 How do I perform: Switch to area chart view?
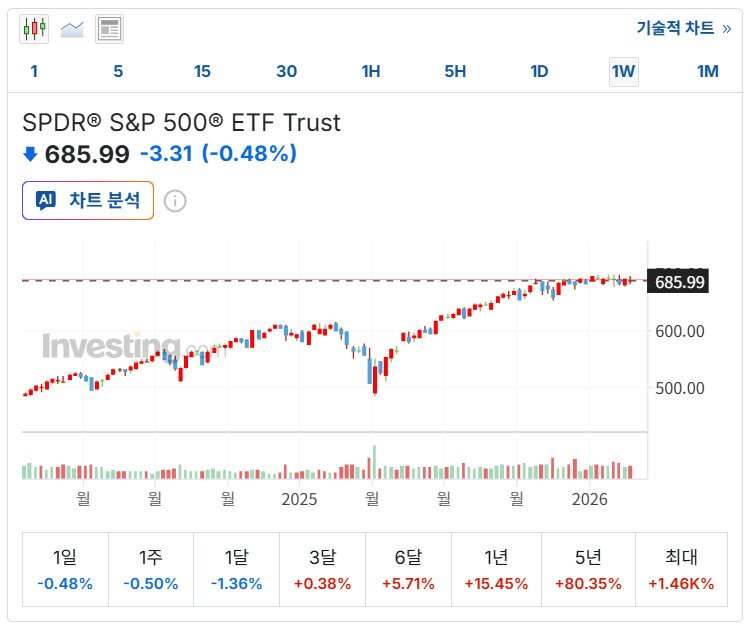[72, 29]
